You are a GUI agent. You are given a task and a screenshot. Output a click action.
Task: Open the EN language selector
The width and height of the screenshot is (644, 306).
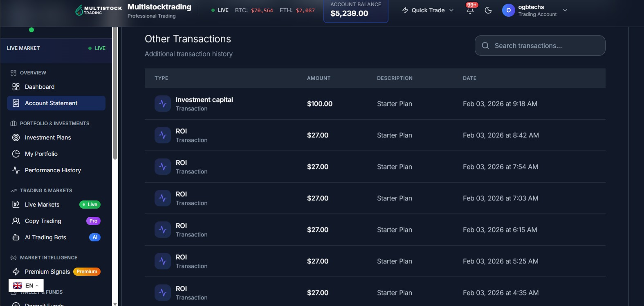(x=26, y=286)
